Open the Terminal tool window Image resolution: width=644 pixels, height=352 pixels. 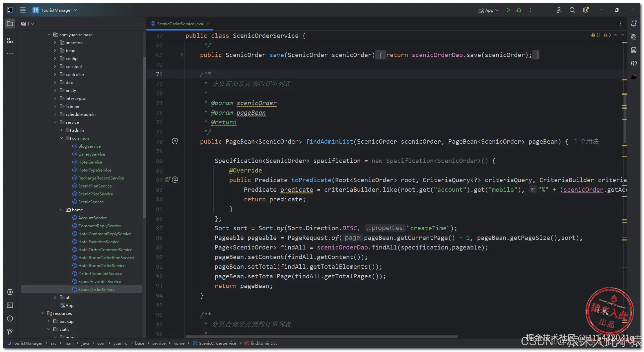click(10, 305)
